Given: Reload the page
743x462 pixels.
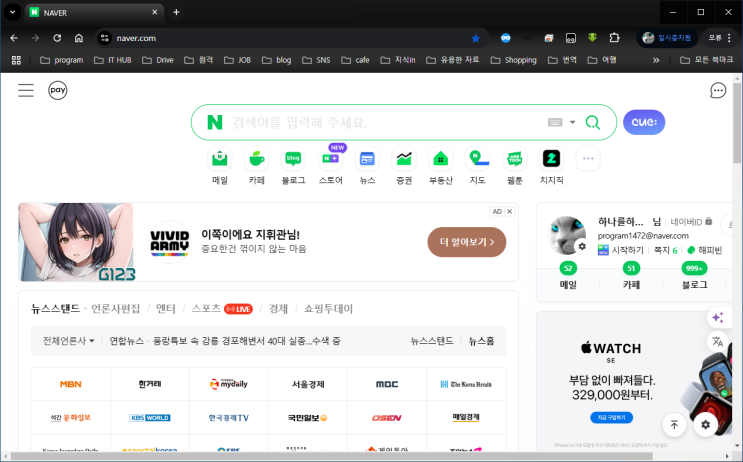Looking at the screenshot, I should pyautogui.click(x=57, y=38).
